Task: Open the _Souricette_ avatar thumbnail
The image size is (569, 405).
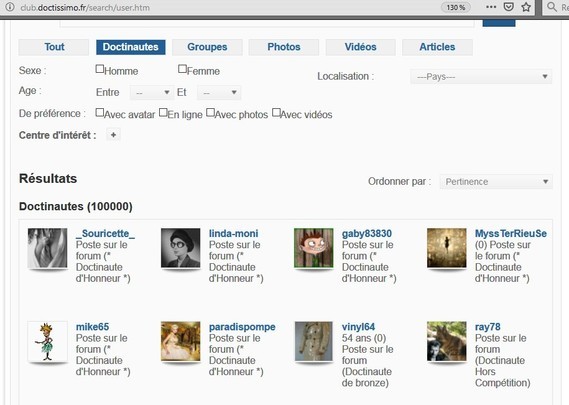Action: pyautogui.click(x=48, y=248)
